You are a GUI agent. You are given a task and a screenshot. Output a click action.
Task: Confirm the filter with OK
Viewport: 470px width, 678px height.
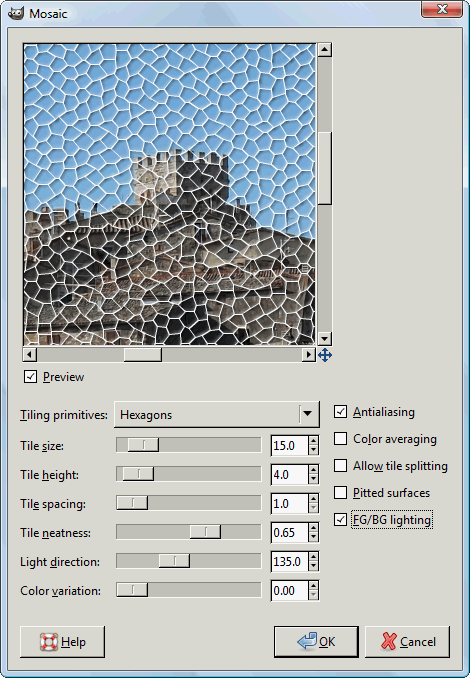pyautogui.click(x=316, y=642)
